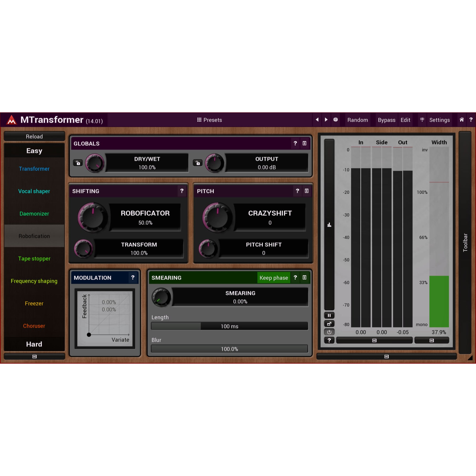476x476 pixels.
Task: Open the Edit screen button
Action: (x=405, y=120)
